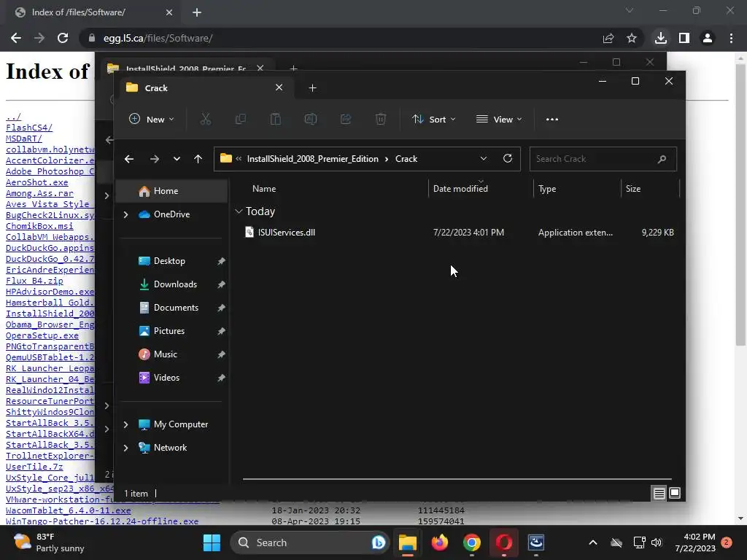This screenshot has width=747, height=560.
Task: Expand Network in navigation pane
Action: tap(125, 448)
